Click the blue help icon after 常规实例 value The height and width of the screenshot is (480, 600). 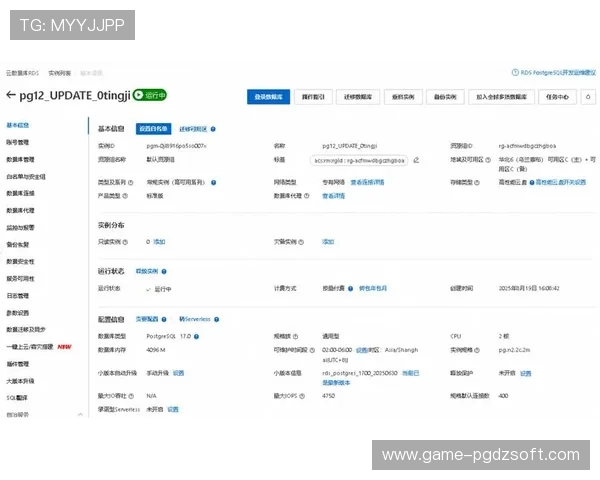214,183
